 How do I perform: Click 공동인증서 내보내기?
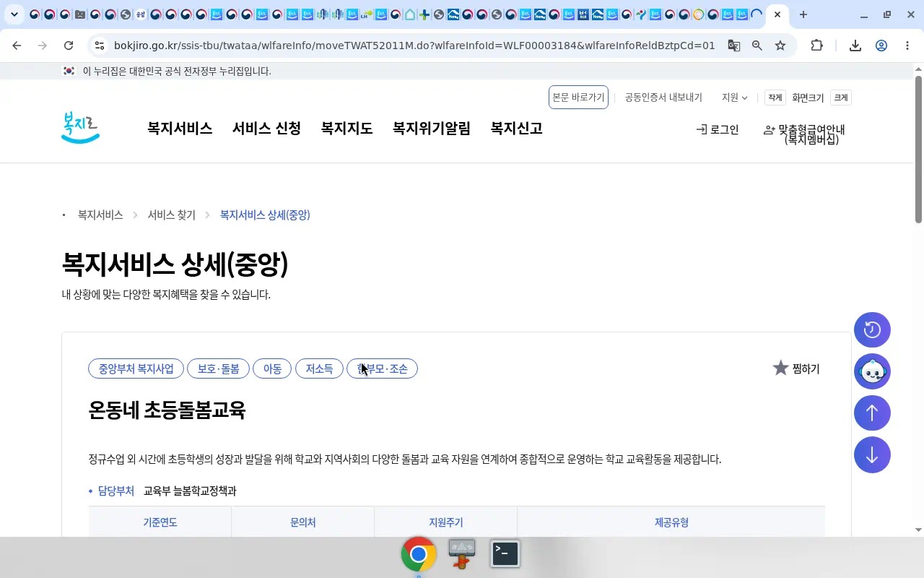click(x=663, y=98)
